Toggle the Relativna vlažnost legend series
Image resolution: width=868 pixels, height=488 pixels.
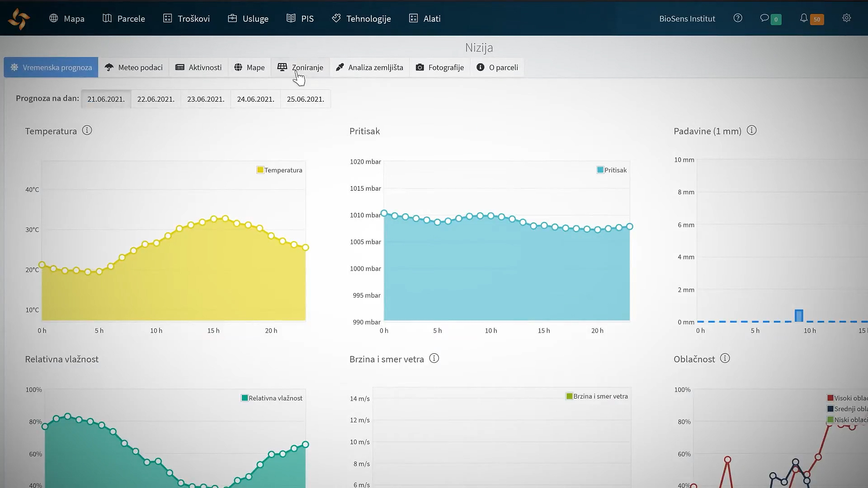tap(272, 398)
